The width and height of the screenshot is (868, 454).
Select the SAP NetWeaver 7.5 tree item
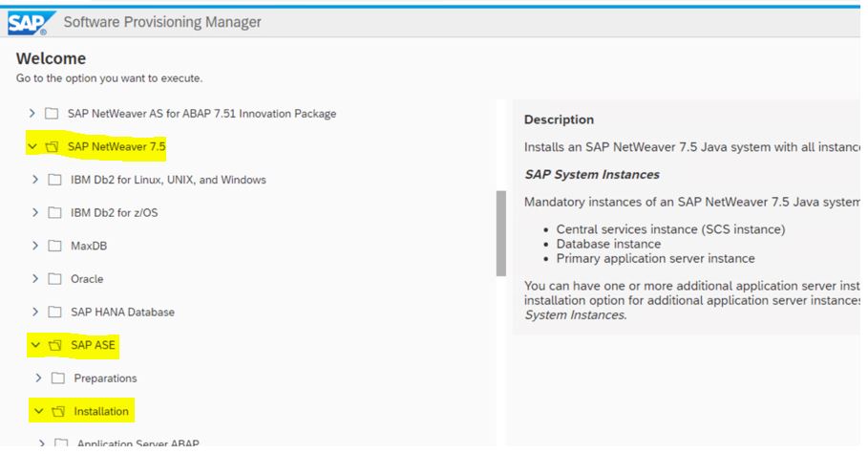116,147
